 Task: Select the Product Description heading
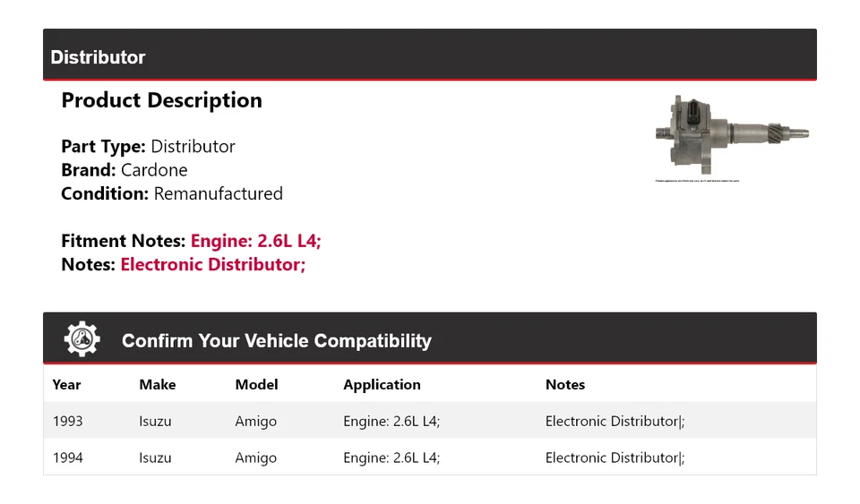(161, 100)
